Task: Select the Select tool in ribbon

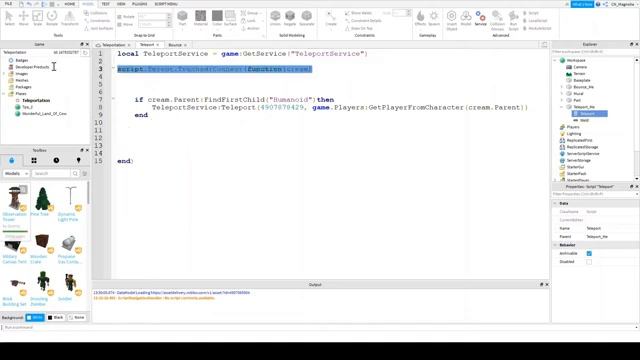Action: 9,18
